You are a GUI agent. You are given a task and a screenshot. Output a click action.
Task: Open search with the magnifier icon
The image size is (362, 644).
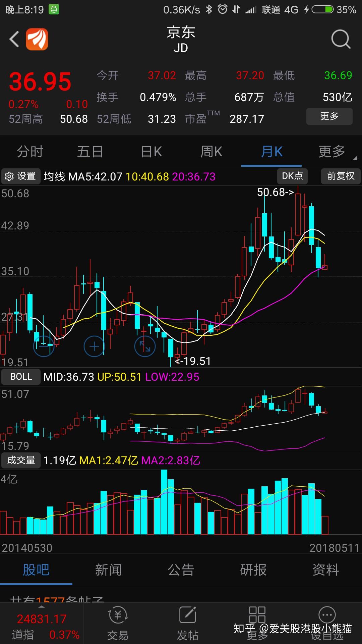click(341, 39)
